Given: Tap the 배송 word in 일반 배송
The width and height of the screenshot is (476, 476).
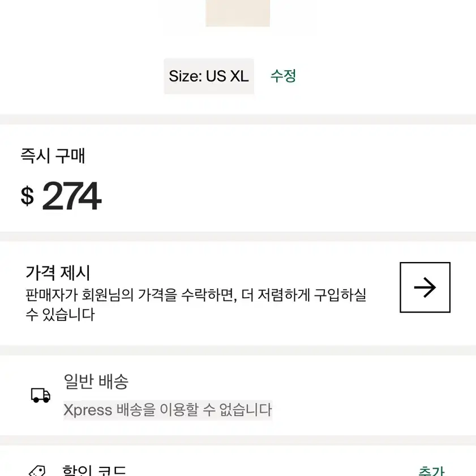Looking at the screenshot, I should [x=114, y=381].
